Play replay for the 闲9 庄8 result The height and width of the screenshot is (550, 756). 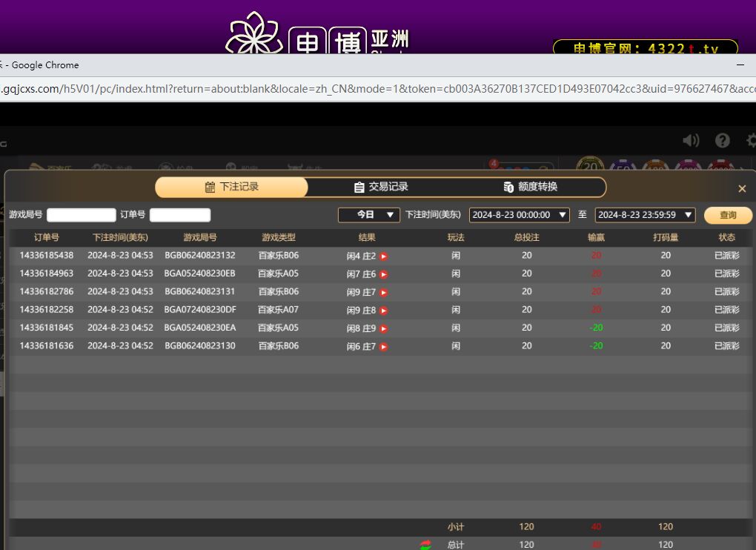384,311
